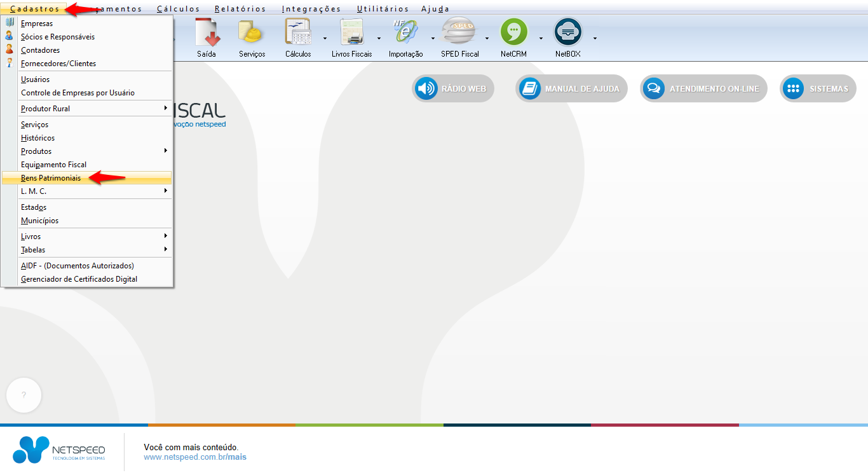Open the Saída toolbar icon

pos(207,38)
